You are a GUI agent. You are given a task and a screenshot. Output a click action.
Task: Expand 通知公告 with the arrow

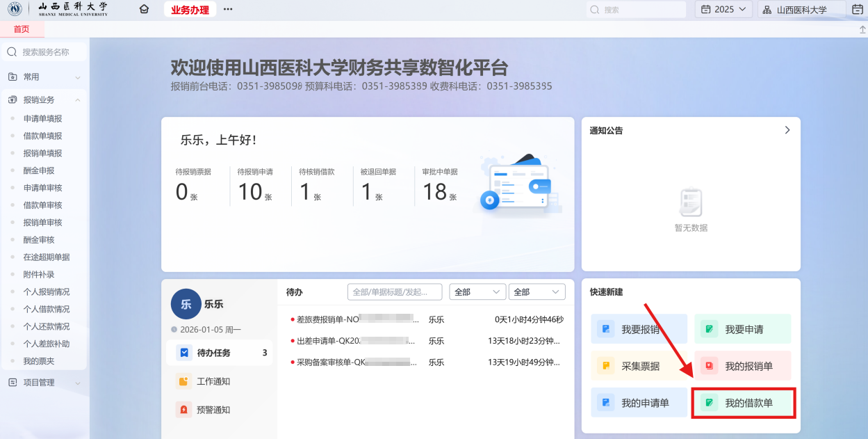click(x=787, y=130)
